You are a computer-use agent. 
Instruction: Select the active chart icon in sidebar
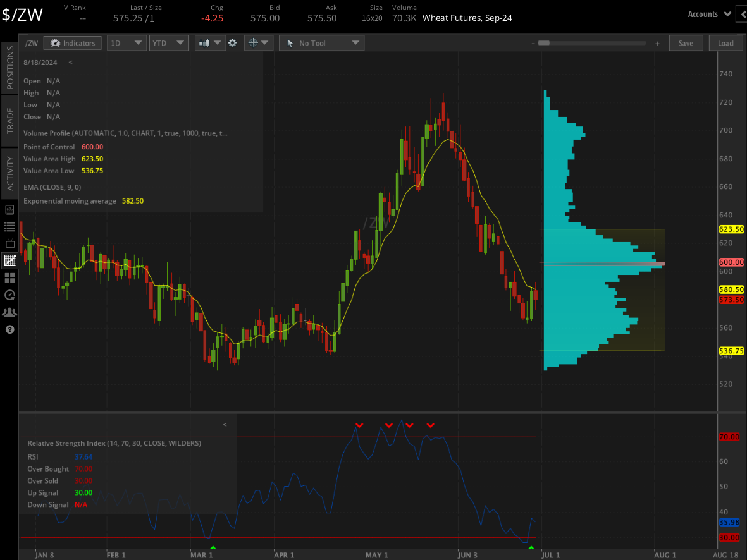coord(9,260)
